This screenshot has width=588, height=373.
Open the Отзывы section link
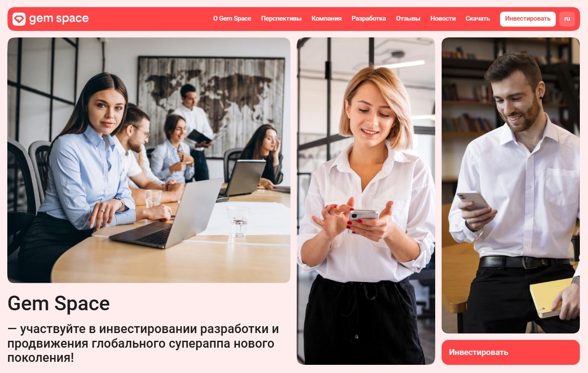tap(408, 18)
